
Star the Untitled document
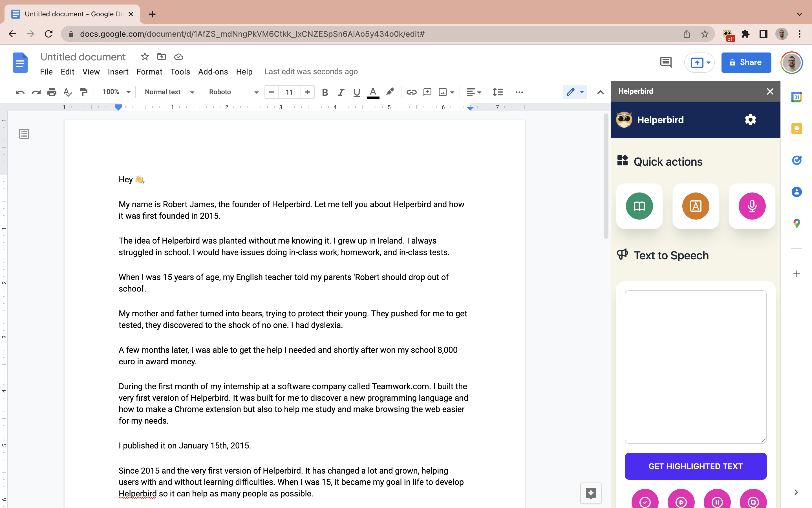coord(145,56)
